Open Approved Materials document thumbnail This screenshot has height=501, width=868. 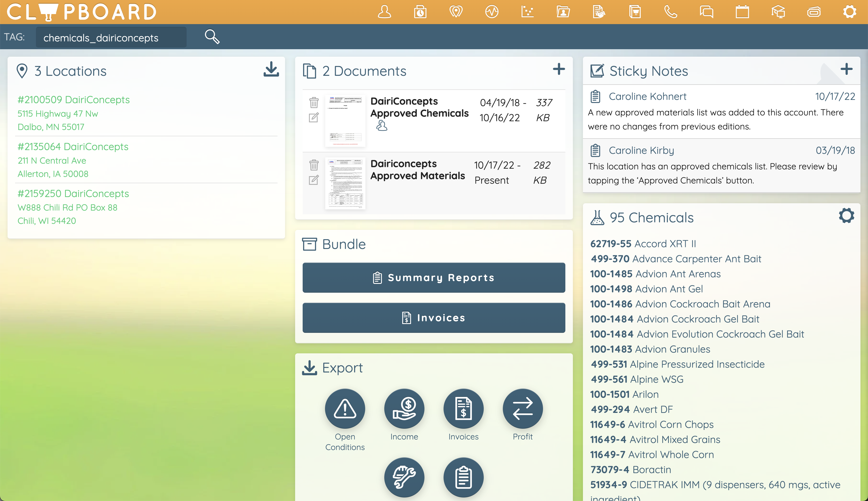345,183
